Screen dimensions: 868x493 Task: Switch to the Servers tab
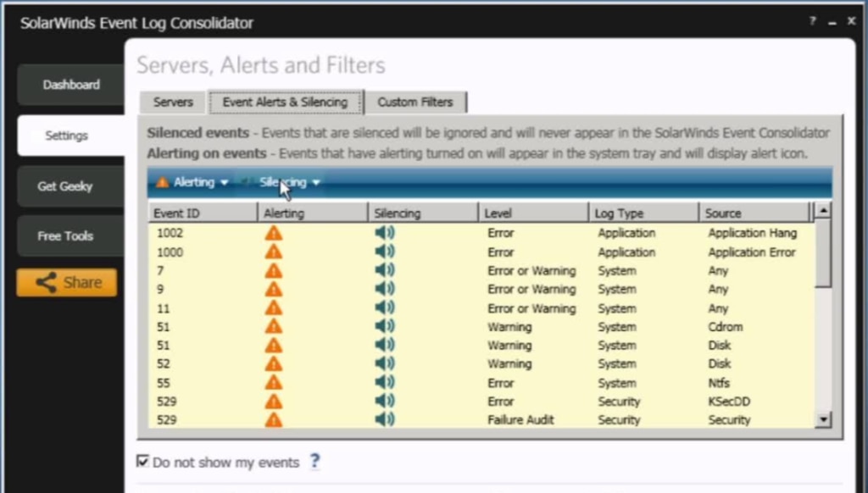(x=173, y=102)
